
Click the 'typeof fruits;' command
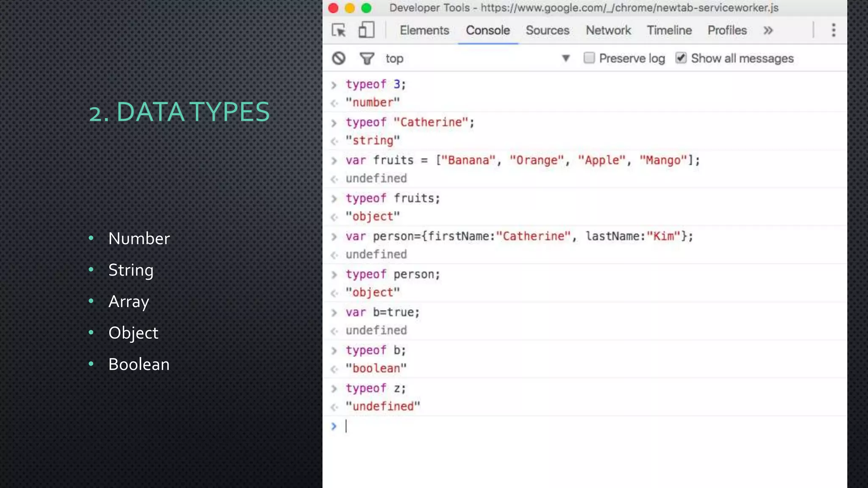pos(393,198)
